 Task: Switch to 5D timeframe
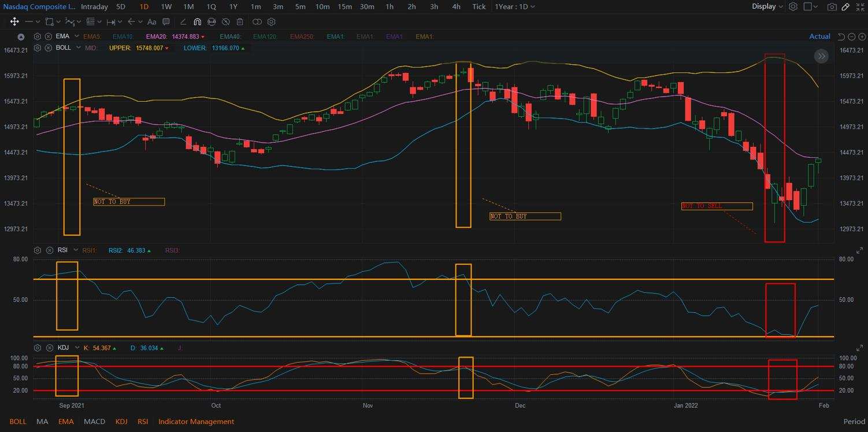pos(121,6)
